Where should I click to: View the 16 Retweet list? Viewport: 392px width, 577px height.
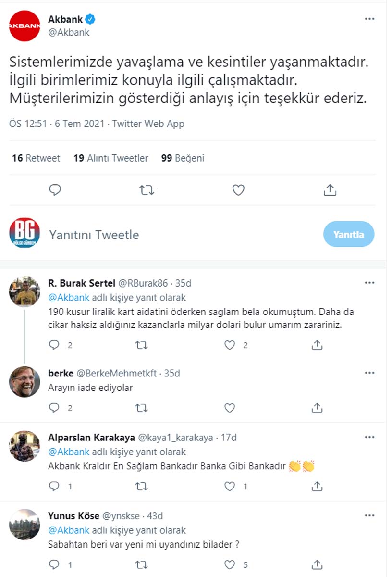[x=36, y=158]
